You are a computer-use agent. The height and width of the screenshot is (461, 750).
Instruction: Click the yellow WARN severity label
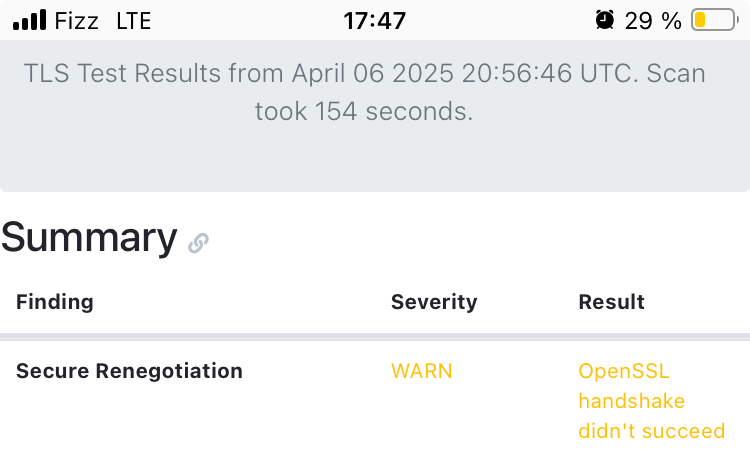point(421,371)
